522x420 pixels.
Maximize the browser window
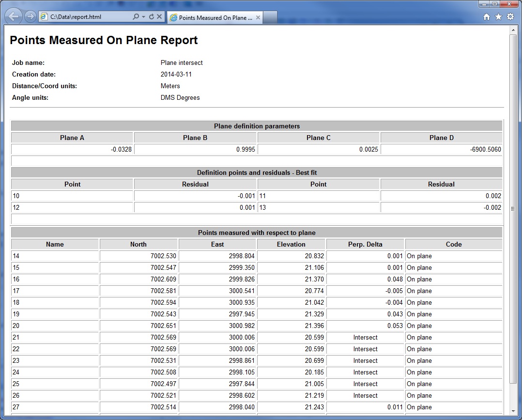[494, 4]
